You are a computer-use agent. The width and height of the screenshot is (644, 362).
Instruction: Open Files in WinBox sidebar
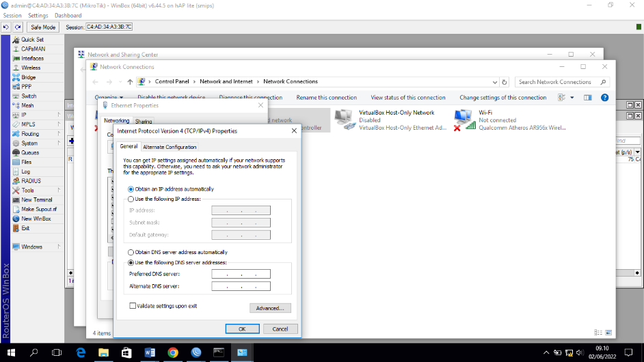coord(26,162)
